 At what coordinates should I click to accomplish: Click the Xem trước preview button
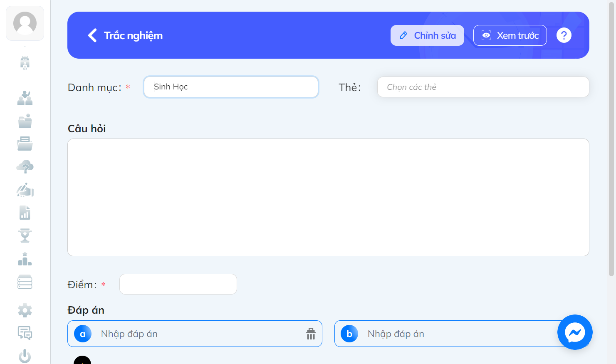(510, 35)
